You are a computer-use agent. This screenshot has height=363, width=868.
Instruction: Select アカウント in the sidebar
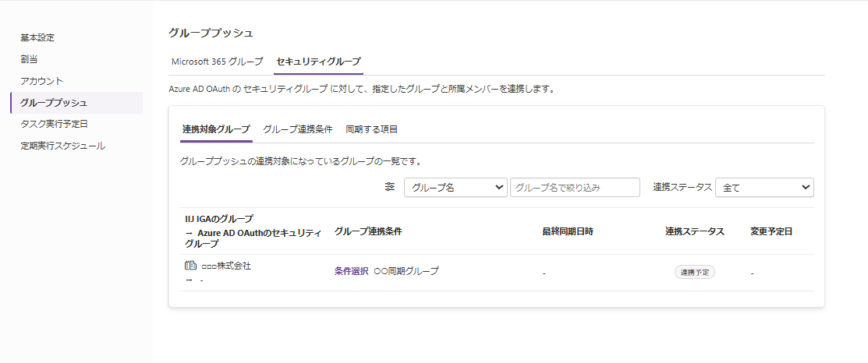tap(42, 81)
